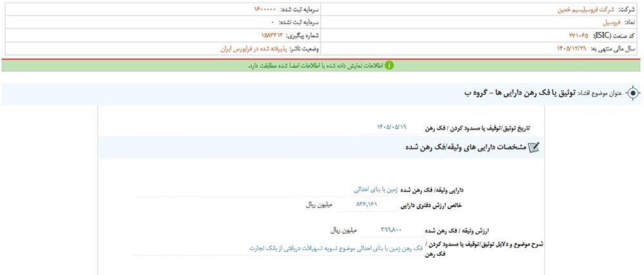Click the خالص ارزش دفتری دارایی label
Image resolution: width=644 pixels, height=275 pixels.
pos(431,204)
